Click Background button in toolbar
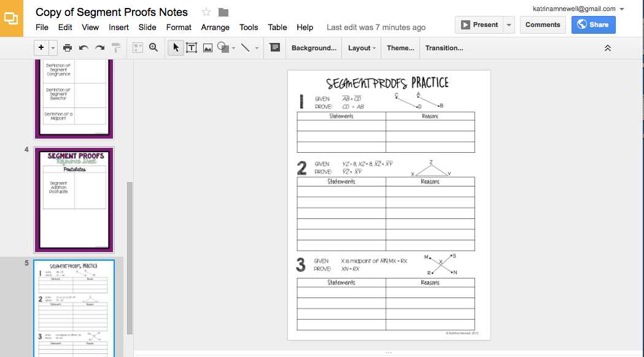The height and width of the screenshot is (357, 644). (314, 48)
